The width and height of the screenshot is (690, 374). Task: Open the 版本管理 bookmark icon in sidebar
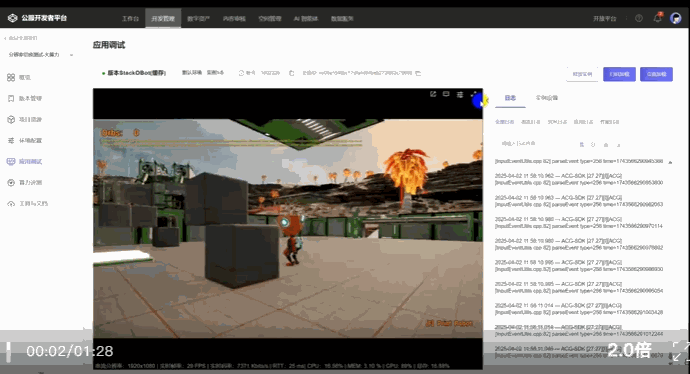tap(11, 99)
